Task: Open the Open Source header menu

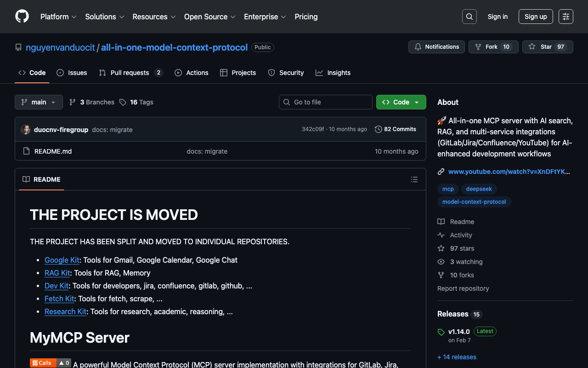Action: (209, 17)
